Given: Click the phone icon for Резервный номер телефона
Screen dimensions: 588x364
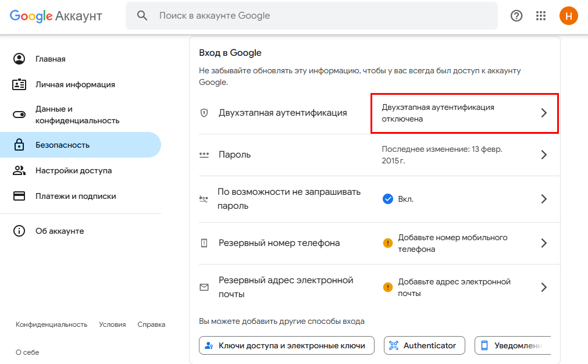Looking at the screenshot, I should tap(204, 243).
